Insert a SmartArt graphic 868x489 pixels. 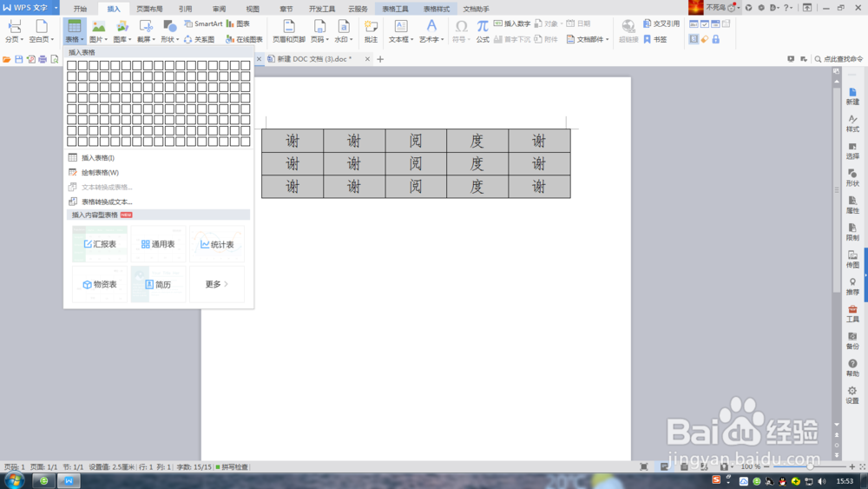coord(203,23)
